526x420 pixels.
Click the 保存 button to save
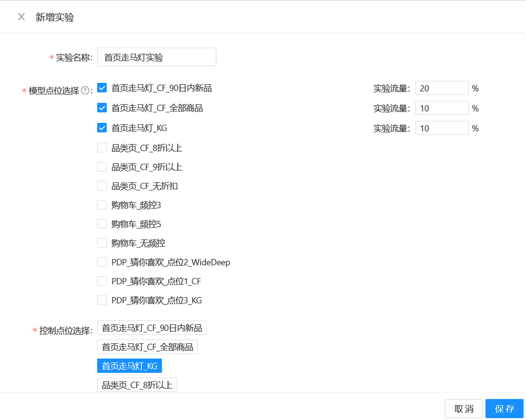(504, 409)
